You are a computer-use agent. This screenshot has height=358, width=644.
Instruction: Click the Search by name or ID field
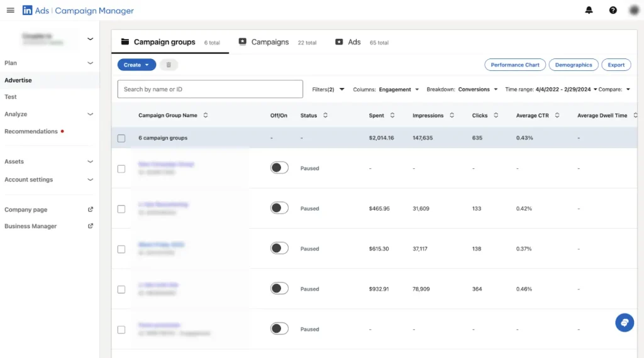pyautogui.click(x=210, y=89)
